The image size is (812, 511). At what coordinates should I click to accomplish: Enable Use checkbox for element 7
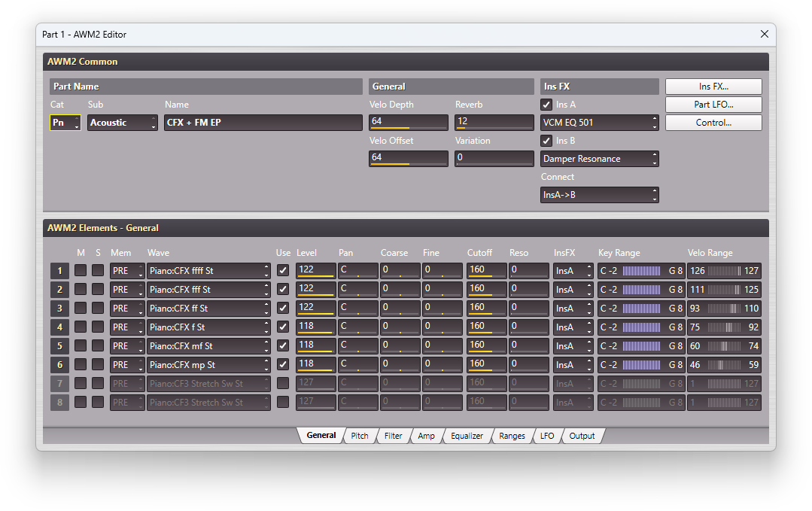coord(283,384)
